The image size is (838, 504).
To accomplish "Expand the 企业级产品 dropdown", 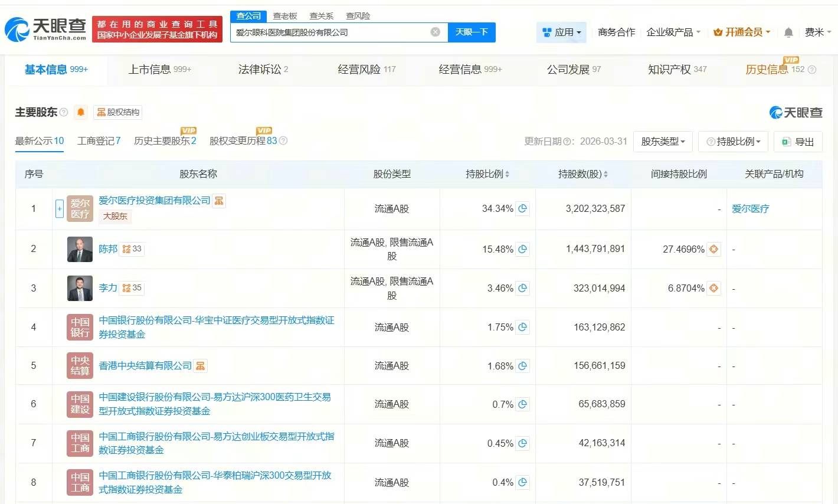I will [673, 32].
